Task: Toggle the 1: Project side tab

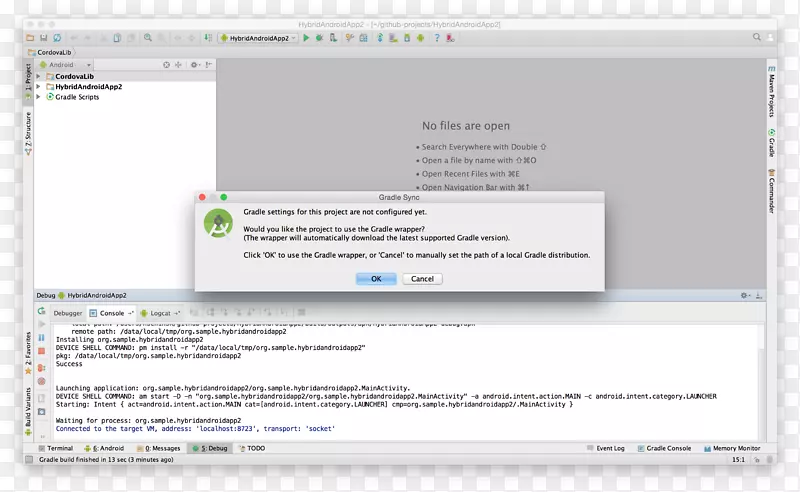Action: [28, 81]
